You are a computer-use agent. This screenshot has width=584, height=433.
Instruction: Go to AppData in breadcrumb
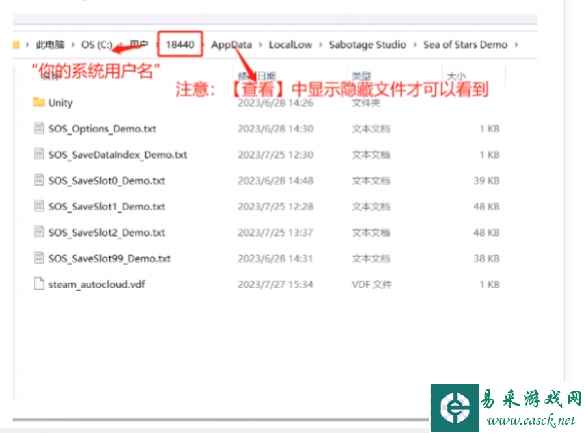232,45
